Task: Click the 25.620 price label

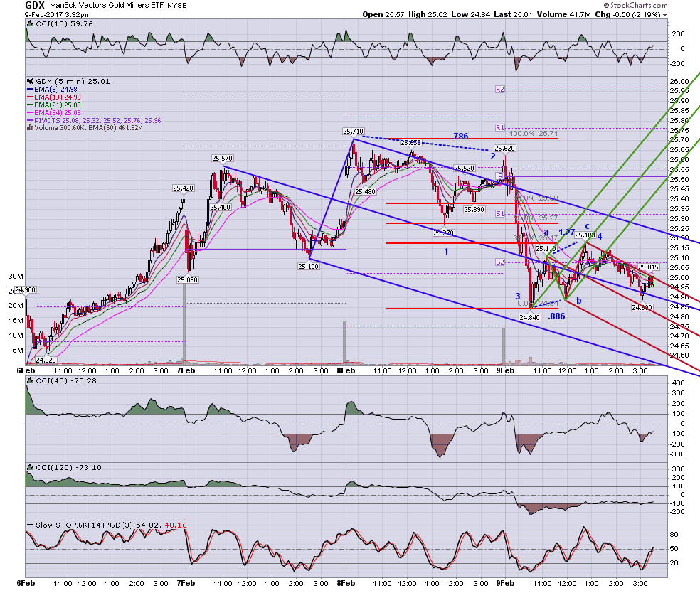Action: tap(504, 148)
